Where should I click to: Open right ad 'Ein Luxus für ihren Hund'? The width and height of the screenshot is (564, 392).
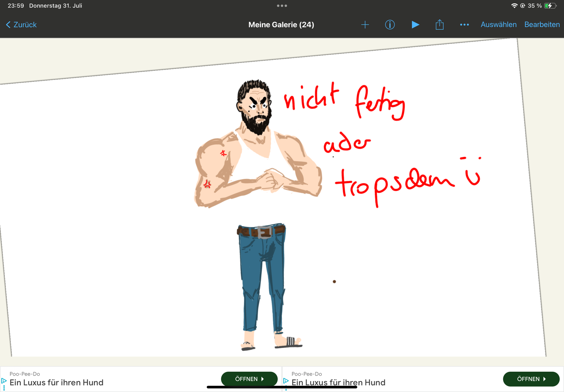[338, 382]
